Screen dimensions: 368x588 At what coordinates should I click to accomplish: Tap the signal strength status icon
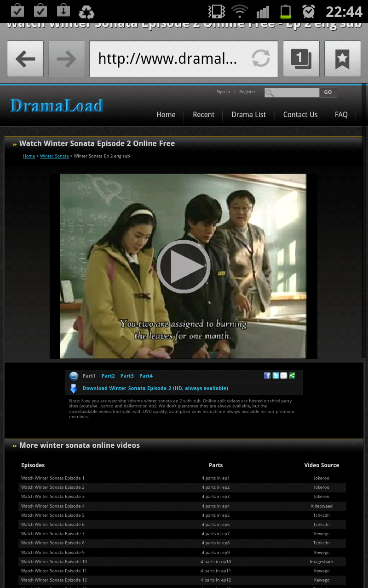[x=263, y=11]
